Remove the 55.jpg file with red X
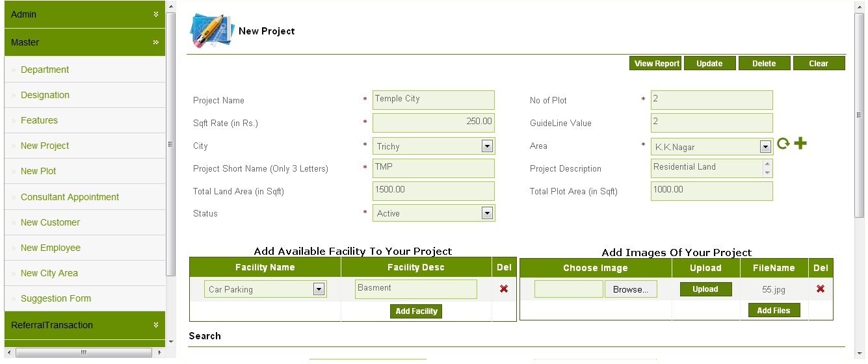 821,289
